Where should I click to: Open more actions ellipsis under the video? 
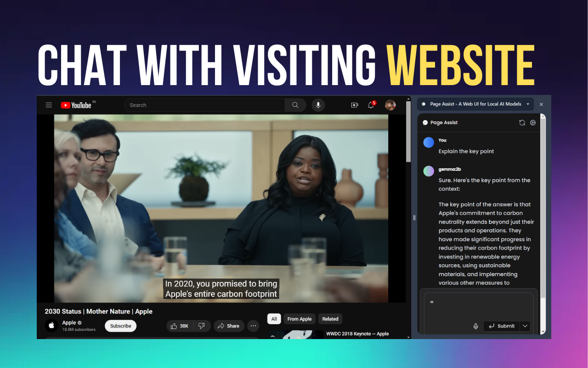pyautogui.click(x=253, y=326)
